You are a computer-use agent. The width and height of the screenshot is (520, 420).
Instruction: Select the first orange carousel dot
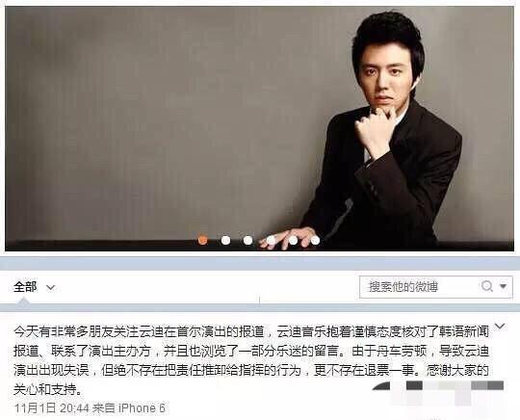click(x=202, y=240)
